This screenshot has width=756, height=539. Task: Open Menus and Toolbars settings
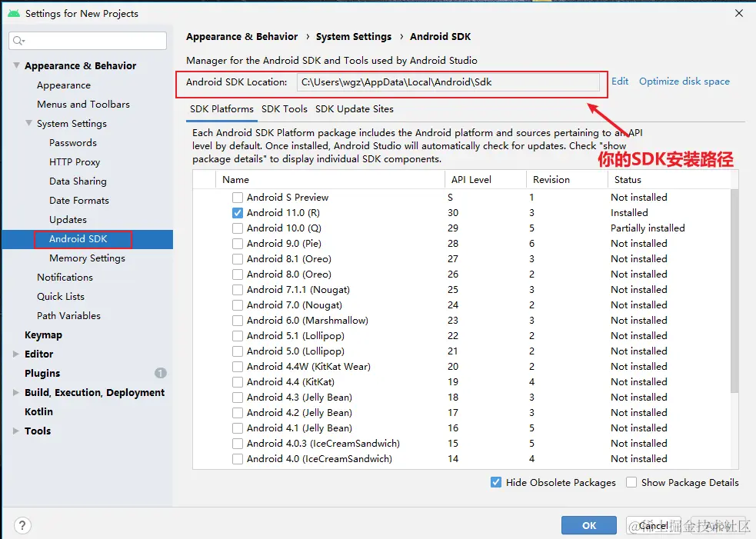(83, 104)
